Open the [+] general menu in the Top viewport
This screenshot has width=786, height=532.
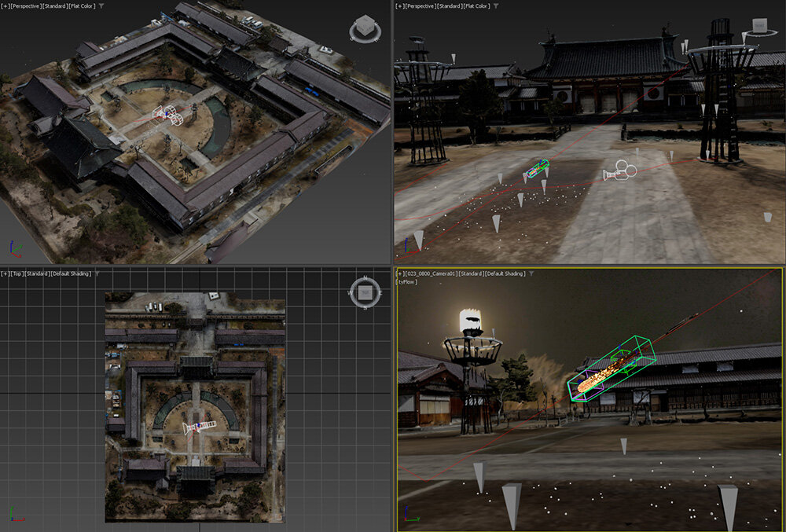6,273
